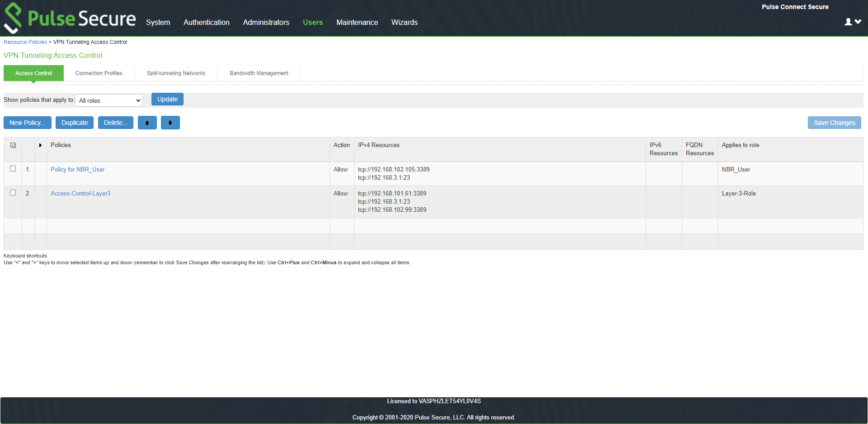Click the Update button

point(167,99)
